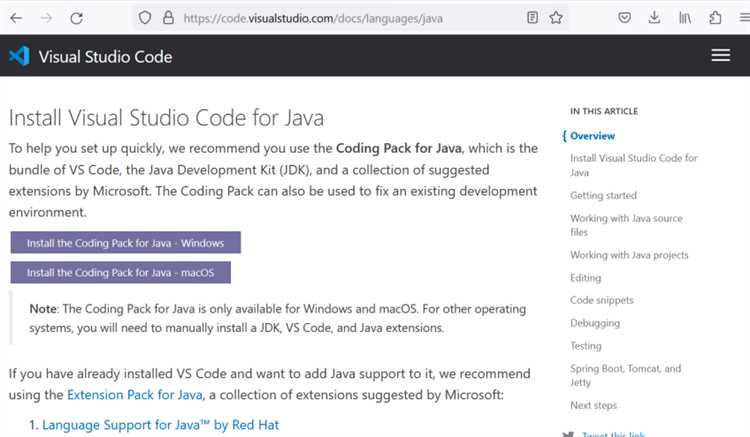Open the site hamburger navigation menu

click(720, 55)
